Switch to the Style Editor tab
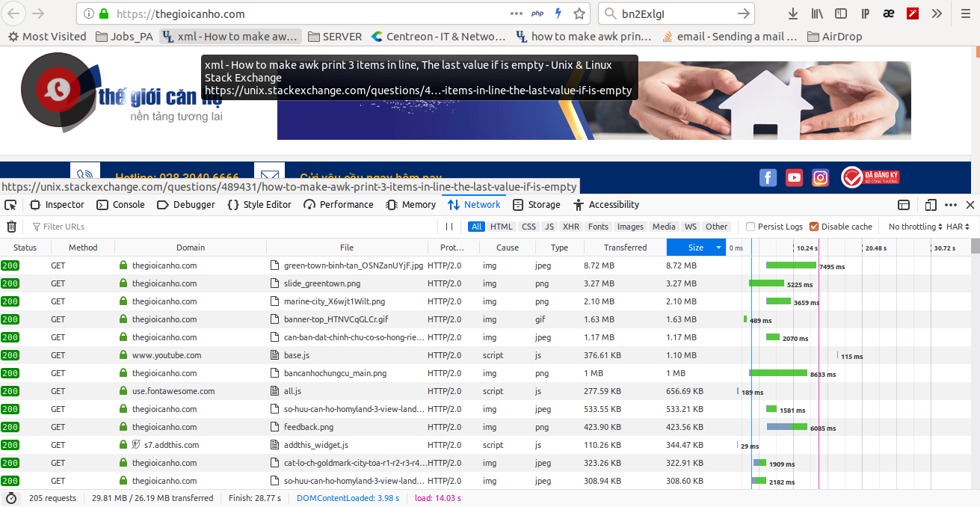 tap(259, 205)
